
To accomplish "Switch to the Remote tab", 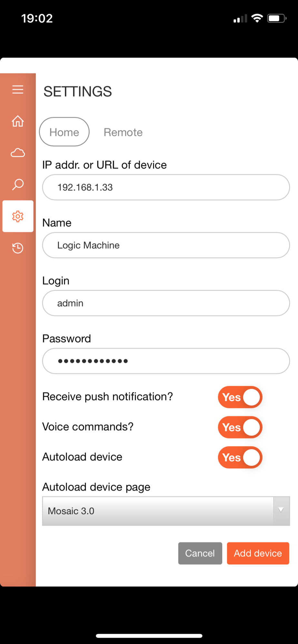I will [x=123, y=132].
